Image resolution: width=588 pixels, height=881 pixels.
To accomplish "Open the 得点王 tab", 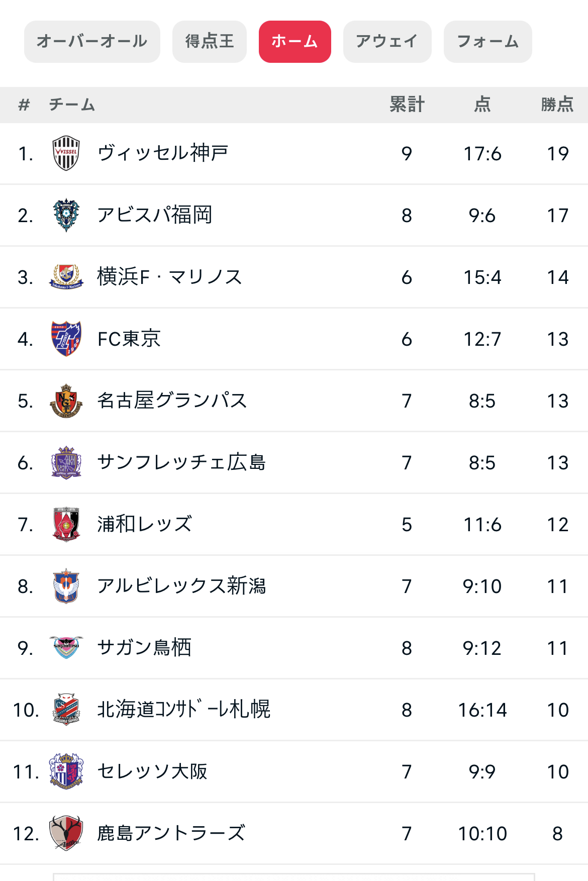I will (x=210, y=42).
